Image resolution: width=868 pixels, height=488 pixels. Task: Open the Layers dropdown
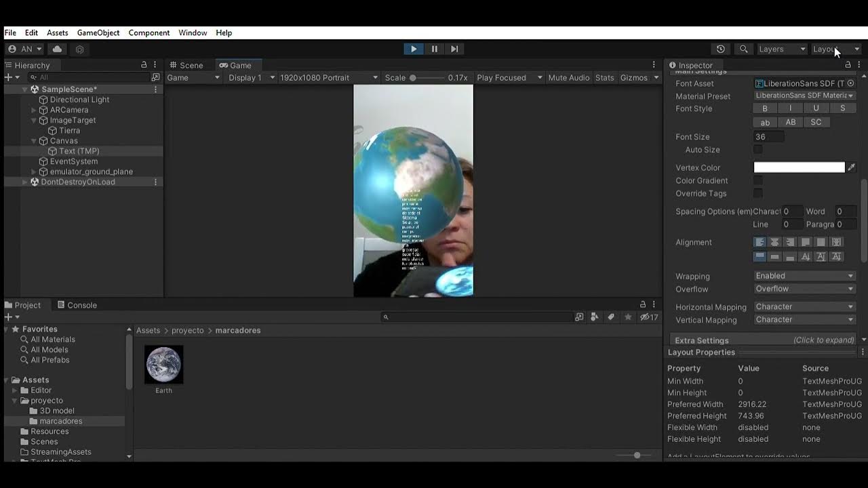point(782,49)
